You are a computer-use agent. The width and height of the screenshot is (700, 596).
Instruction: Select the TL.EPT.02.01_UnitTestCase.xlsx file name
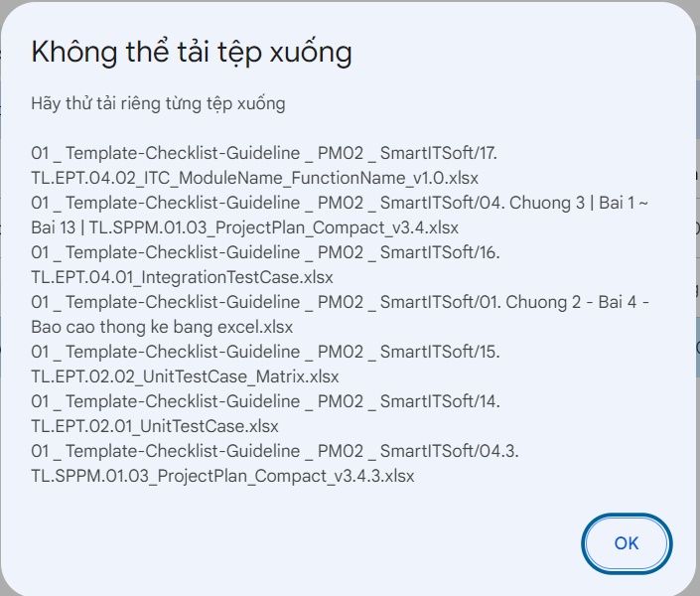(155, 426)
